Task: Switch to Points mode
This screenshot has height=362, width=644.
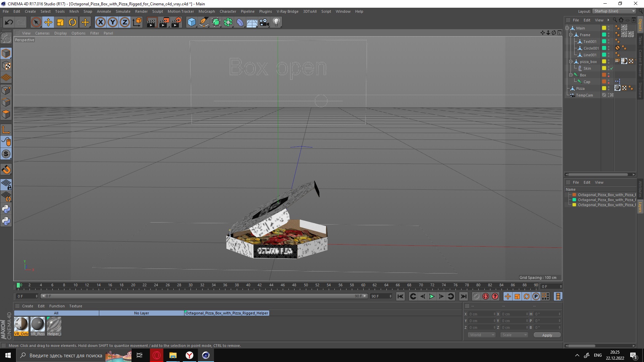Action: (x=6, y=90)
